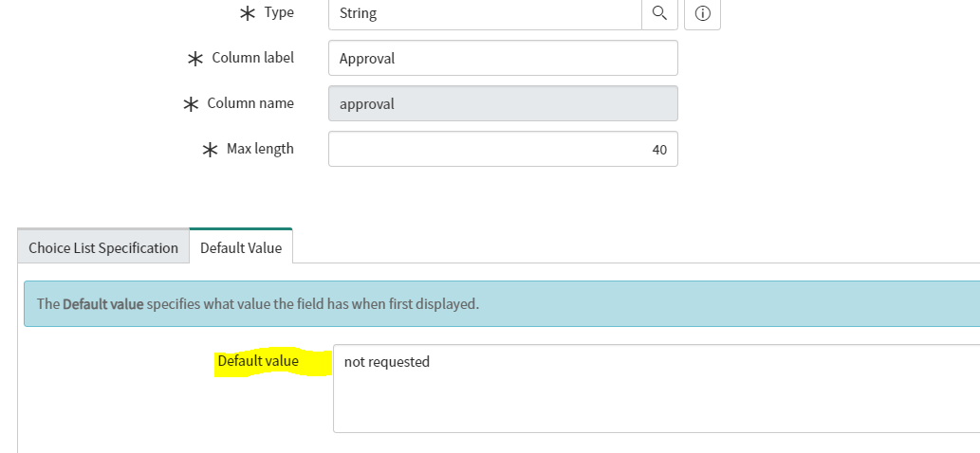Image resolution: width=980 pixels, height=453 pixels.
Task: Click the Type field info icon
Action: point(702,14)
